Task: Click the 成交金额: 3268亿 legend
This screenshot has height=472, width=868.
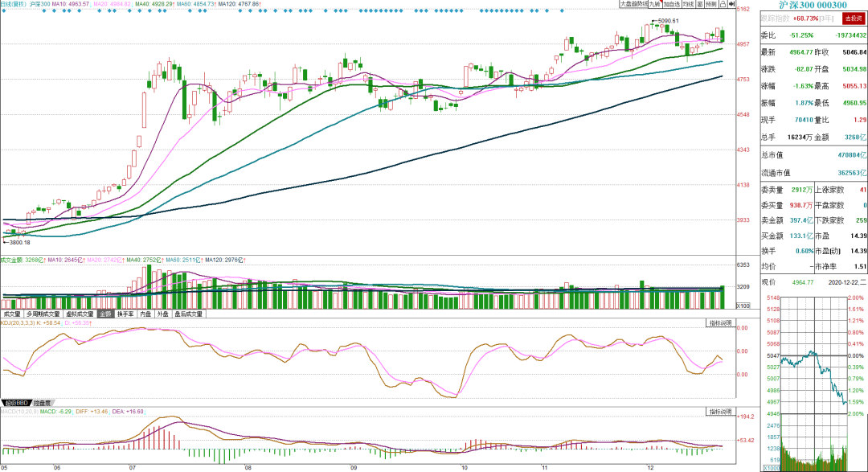Action: [23, 260]
